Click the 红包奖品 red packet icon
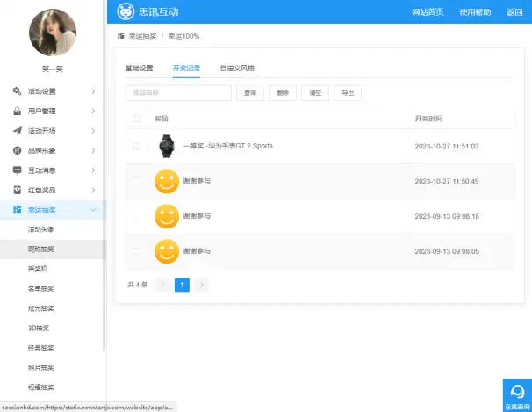 pyautogui.click(x=17, y=190)
